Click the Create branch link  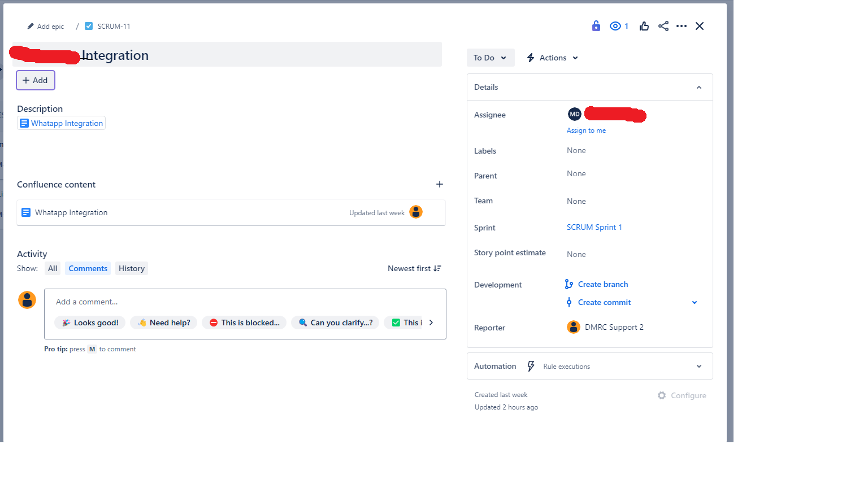pos(603,284)
